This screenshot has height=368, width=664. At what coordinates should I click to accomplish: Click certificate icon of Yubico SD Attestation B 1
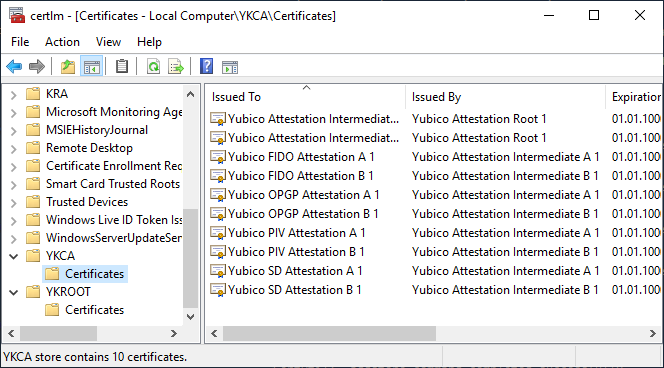click(218, 290)
